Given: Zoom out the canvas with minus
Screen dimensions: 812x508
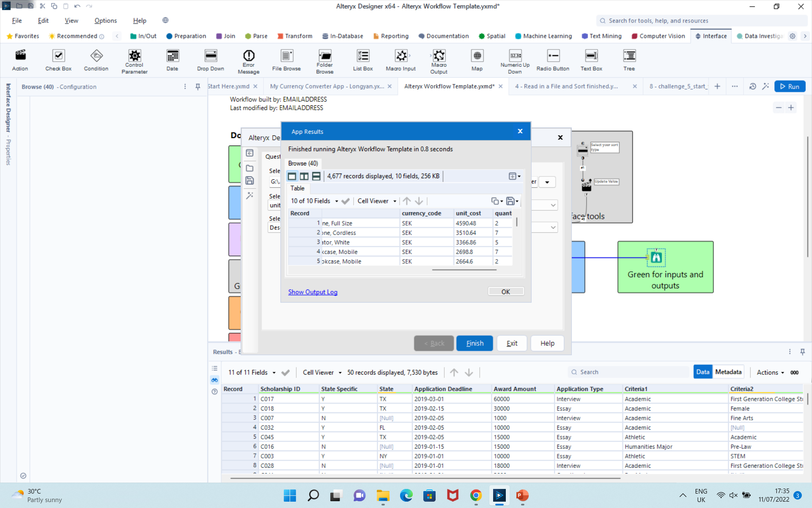Looking at the screenshot, I should 779,108.
